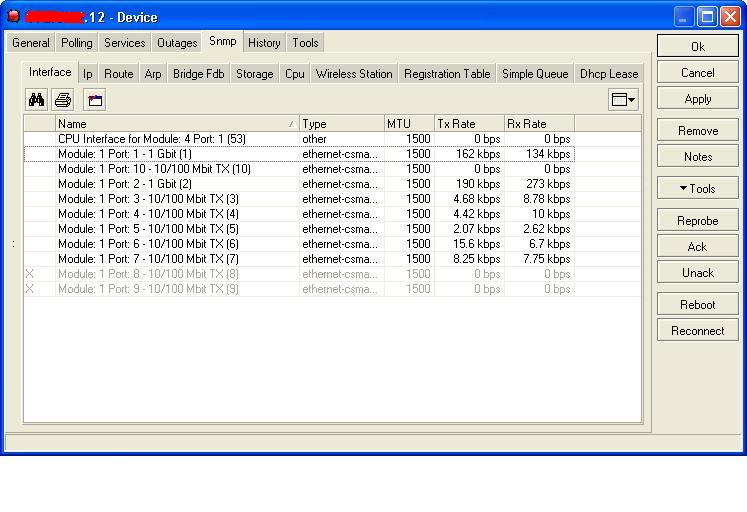Select row Module: 1 Port: 1 - 1 Gbit (1)
This screenshot has height=512, width=747.
pyautogui.click(x=299, y=154)
